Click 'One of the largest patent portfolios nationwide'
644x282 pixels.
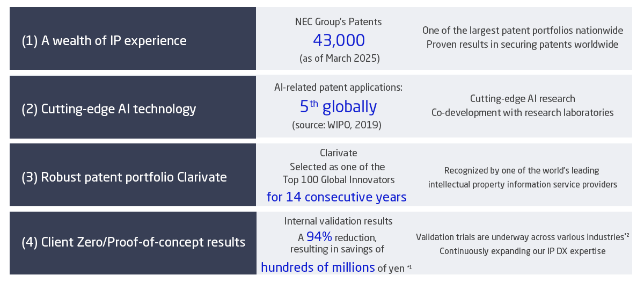523,31
